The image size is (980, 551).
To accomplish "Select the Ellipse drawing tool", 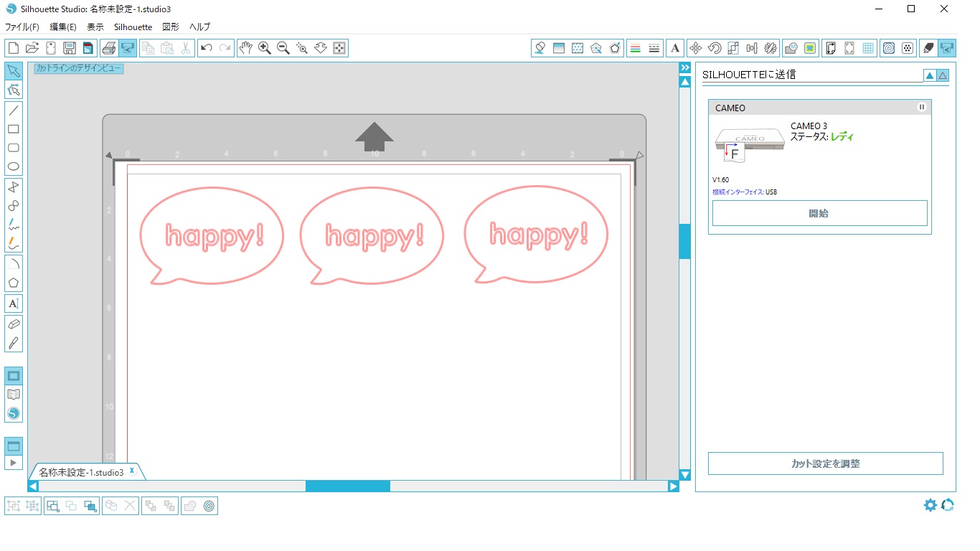I will [x=13, y=167].
